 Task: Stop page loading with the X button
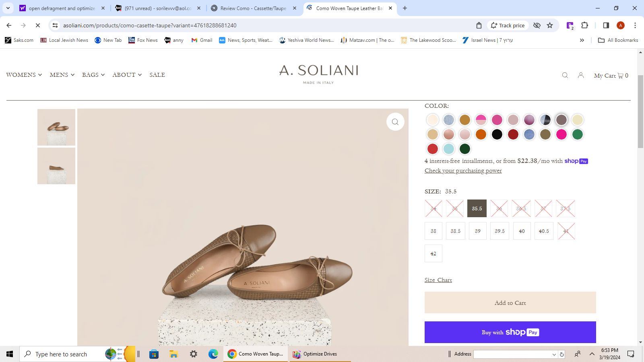pos(37,25)
